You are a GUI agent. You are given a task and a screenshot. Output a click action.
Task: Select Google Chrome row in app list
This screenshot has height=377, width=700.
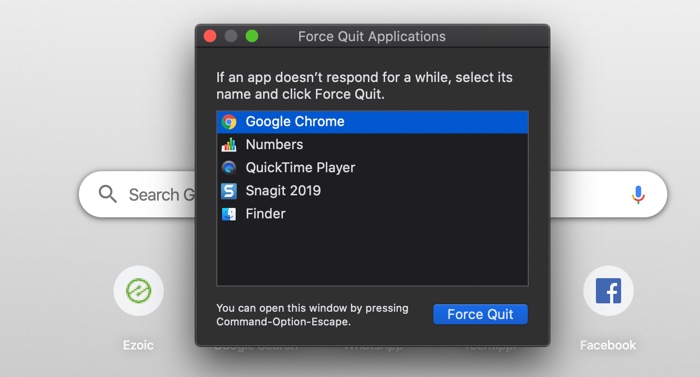pos(372,121)
